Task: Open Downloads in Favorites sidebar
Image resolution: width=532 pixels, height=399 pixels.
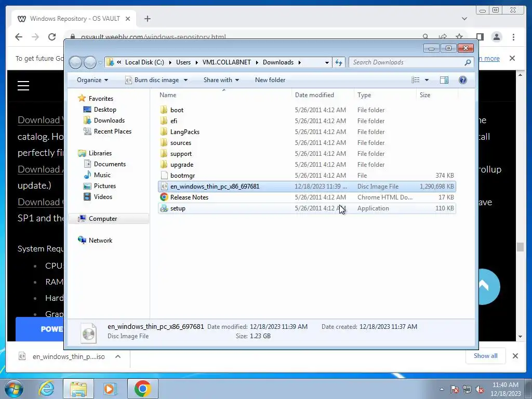Action: click(109, 121)
